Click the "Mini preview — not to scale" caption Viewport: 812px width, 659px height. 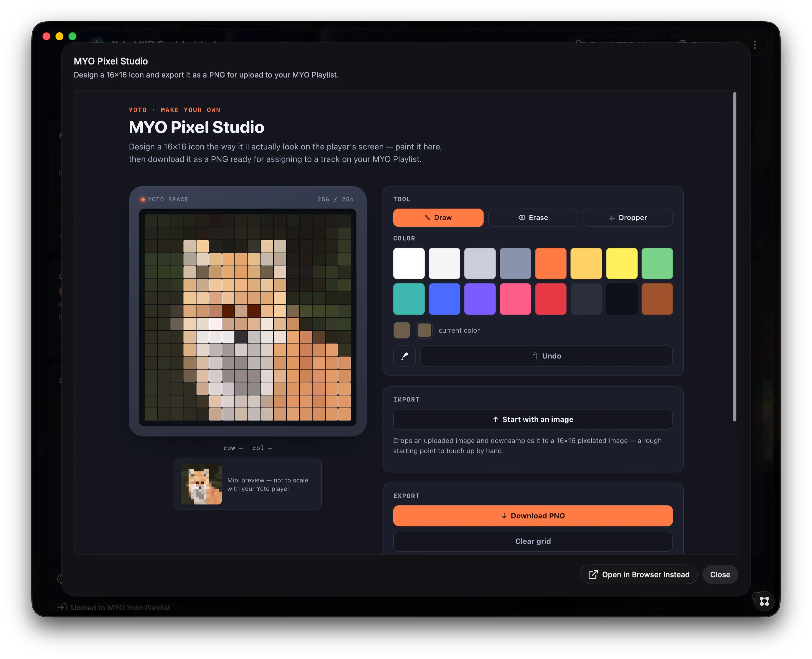click(x=268, y=484)
